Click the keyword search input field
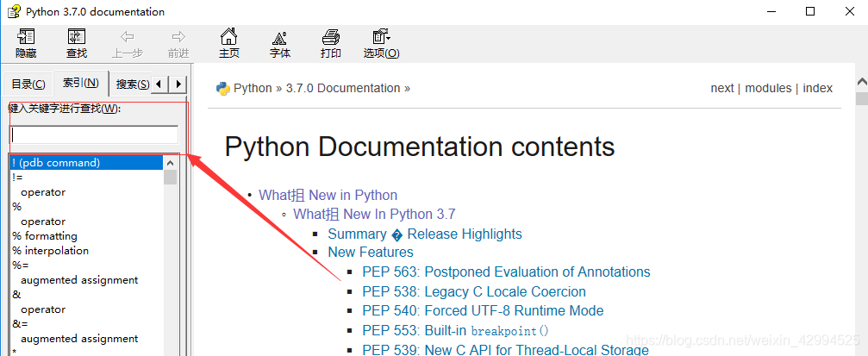Viewport: 868px width, 356px height. pyautogui.click(x=95, y=134)
